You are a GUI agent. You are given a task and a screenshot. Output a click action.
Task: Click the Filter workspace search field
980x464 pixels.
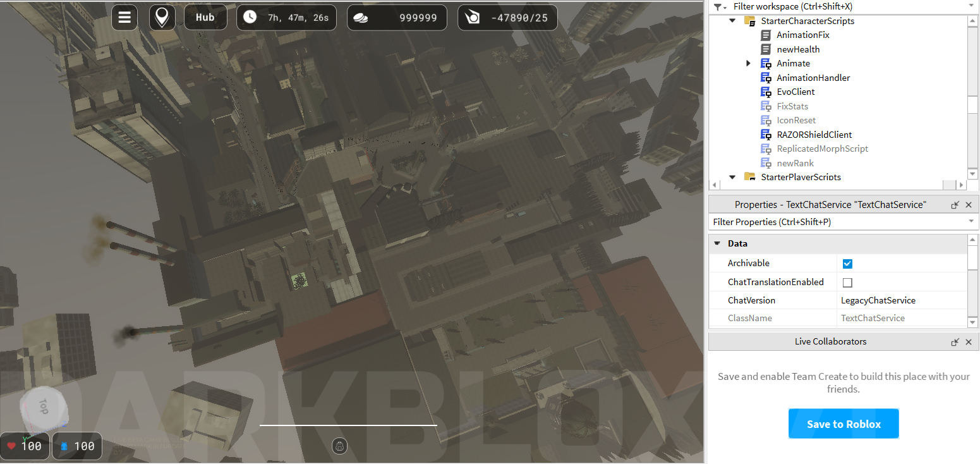click(x=847, y=6)
